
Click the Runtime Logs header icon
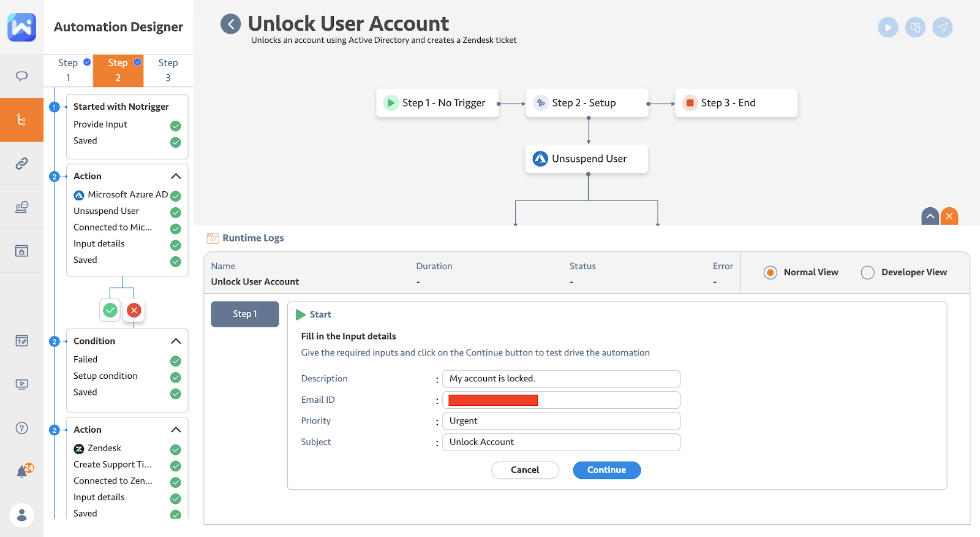pyautogui.click(x=213, y=238)
